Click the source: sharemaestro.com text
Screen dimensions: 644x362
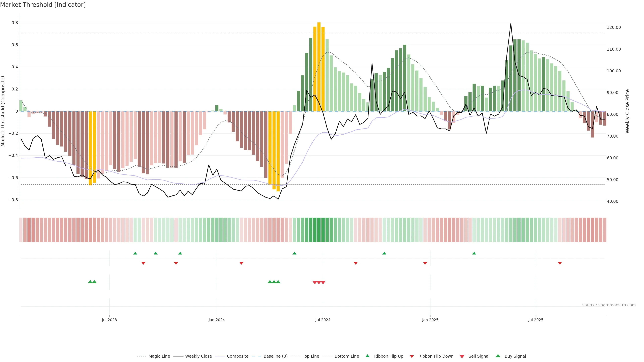pyautogui.click(x=609, y=305)
